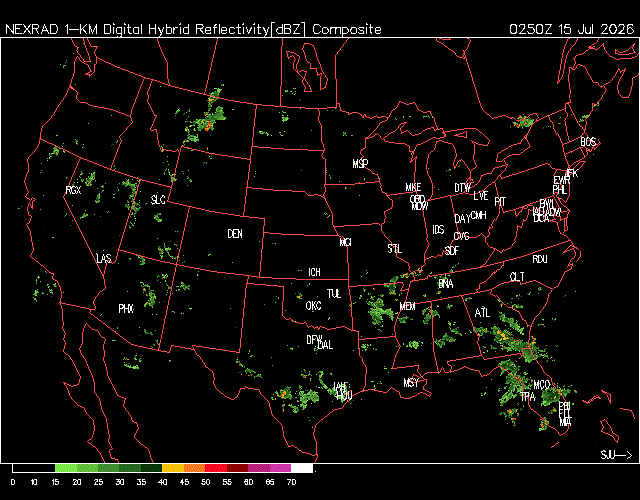
Task: Select the BOS station label in Massachusetts
Action: click(588, 142)
